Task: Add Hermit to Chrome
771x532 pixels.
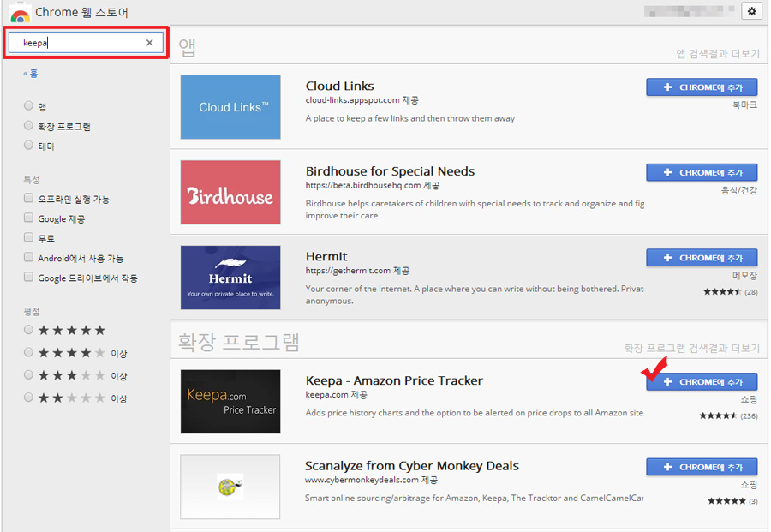Action: coord(702,258)
